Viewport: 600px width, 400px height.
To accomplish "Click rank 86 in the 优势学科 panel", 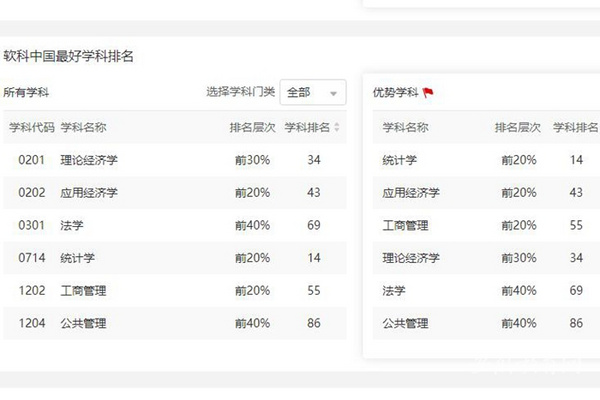I will pyautogui.click(x=576, y=323).
